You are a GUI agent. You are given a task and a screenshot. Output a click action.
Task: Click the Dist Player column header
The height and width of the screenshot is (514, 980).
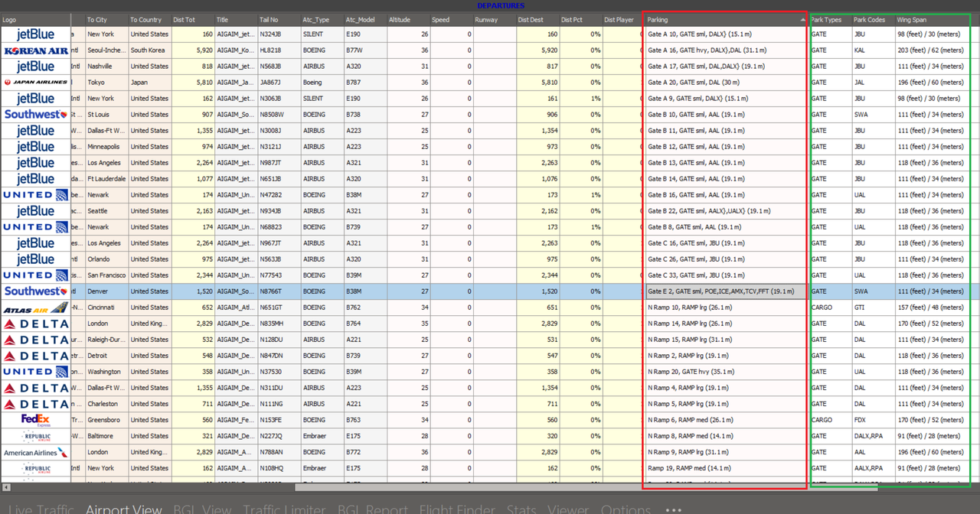tap(622, 20)
